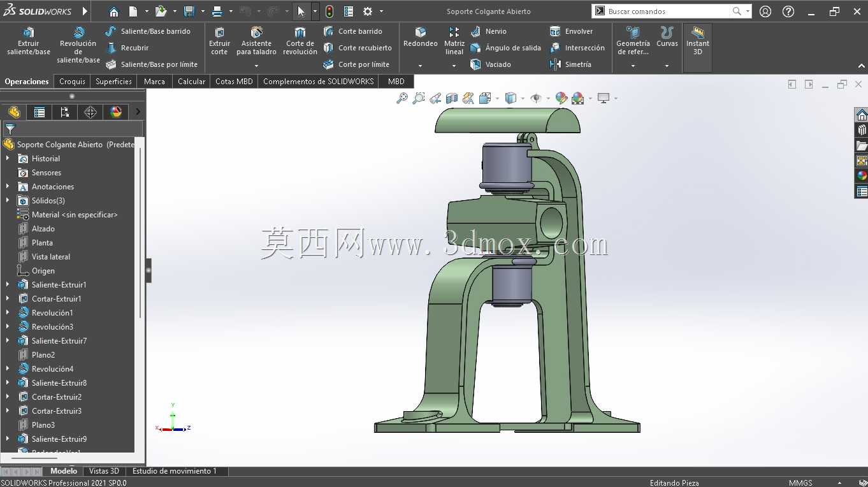Viewport: 868px width, 487px height.
Task: Open MMGS unit system in status bar
Action: (x=800, y=483)
